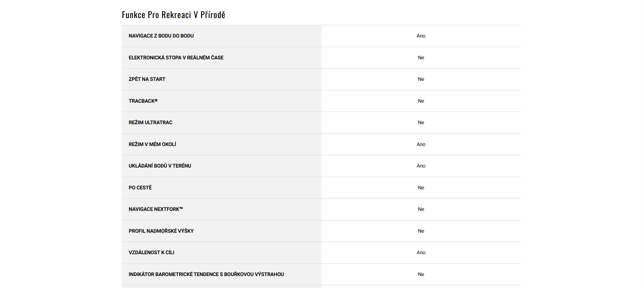The image size is (644, 288).
Task: Select the 'Indikátor barometrické tendence' row label
Action: pyautogui.click(x=206, y=274)
